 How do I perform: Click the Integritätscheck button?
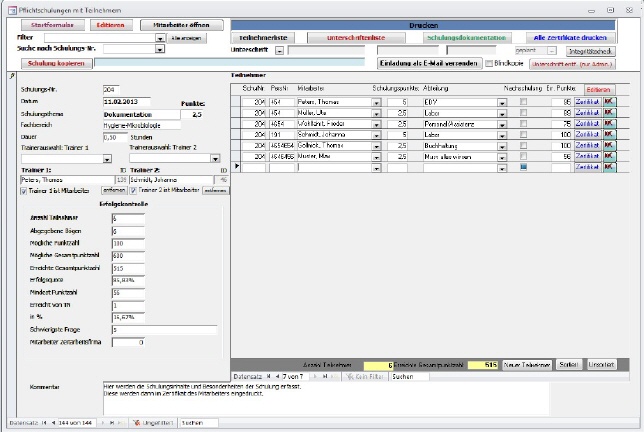point(591,51)
